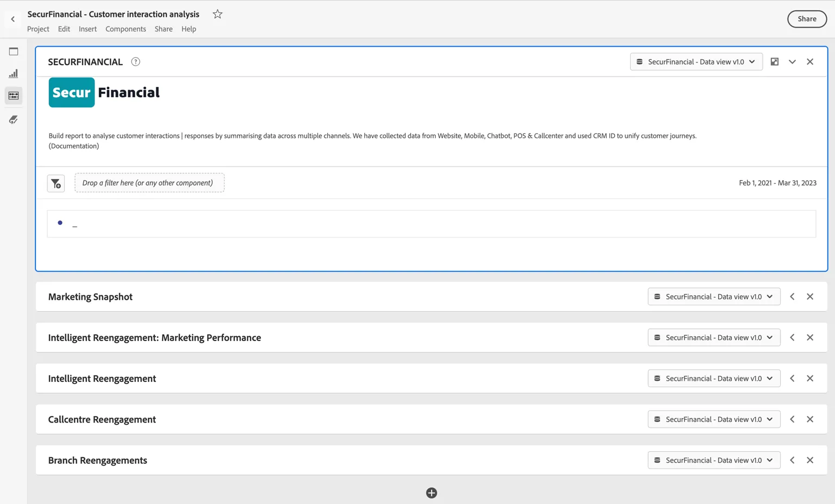Viewport: 835px width, 504px height.
Task: Favorite the project with the star icon
Action: (x=217, y=14)
